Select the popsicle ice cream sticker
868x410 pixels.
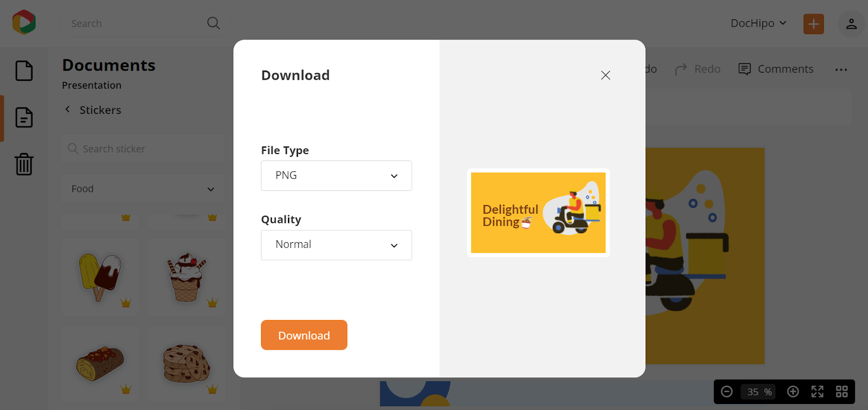pos(100,278)
